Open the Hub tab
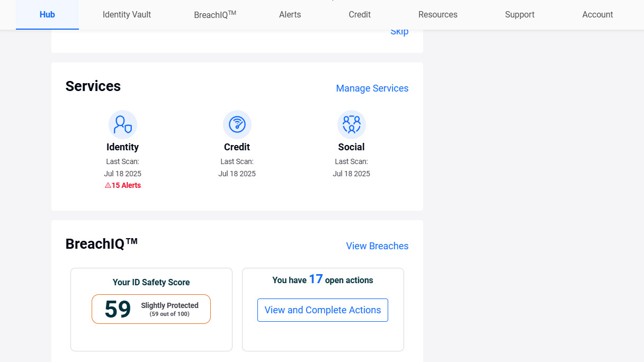 click(47, 15)
